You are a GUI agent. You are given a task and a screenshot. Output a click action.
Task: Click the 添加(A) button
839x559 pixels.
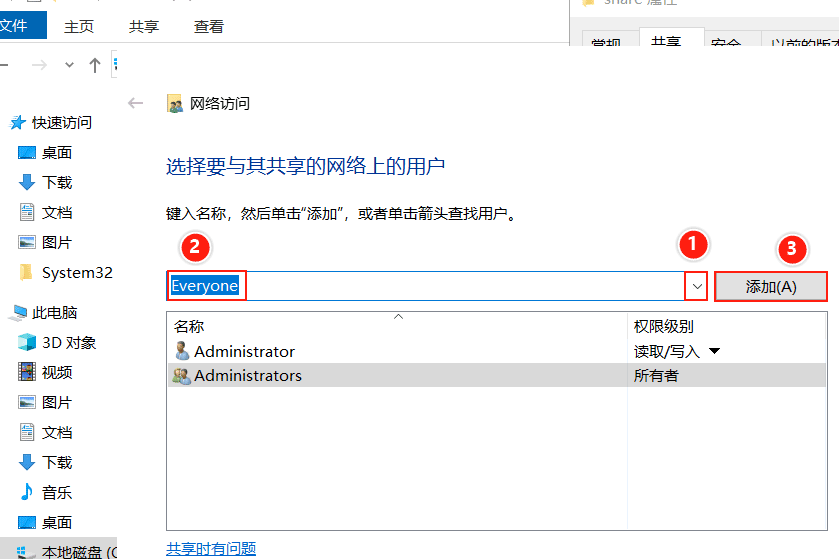click(x=771, y=287)
